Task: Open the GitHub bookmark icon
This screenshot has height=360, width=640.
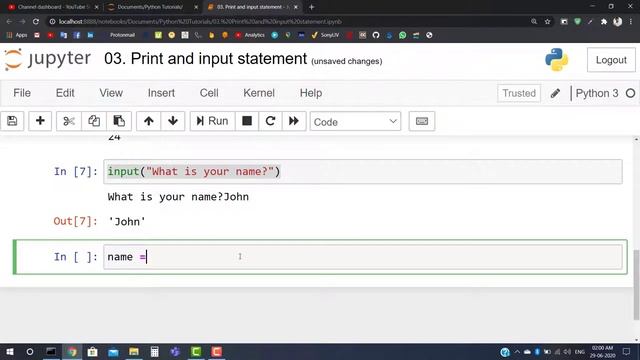Action: point(376,35)
